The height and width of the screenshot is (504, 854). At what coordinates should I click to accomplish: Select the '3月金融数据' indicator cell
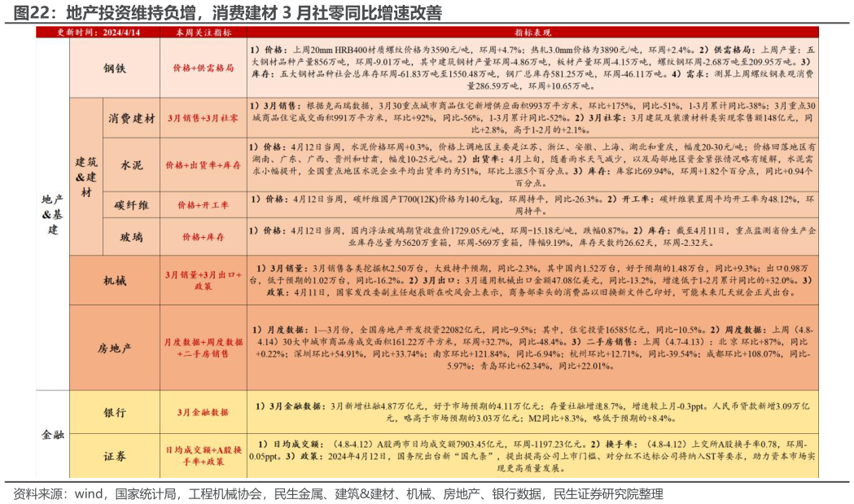click(204, 413)
